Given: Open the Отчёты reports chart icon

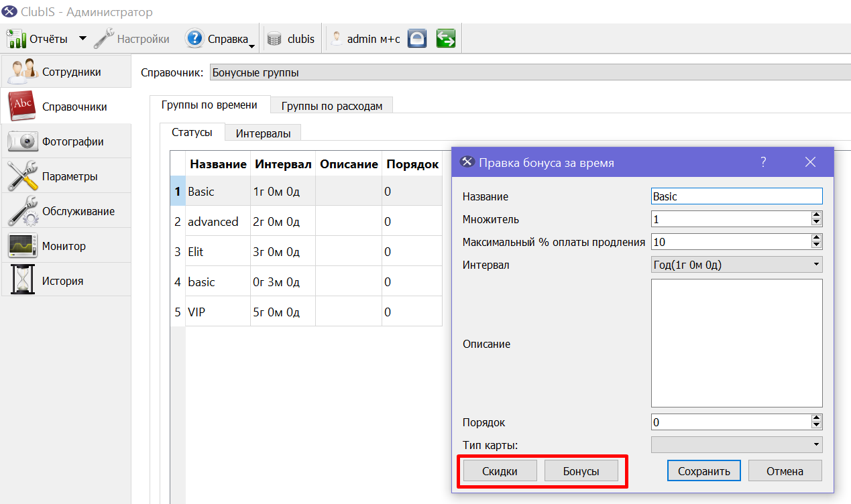Looking at the screenshot, I should (x=15, y=38).
